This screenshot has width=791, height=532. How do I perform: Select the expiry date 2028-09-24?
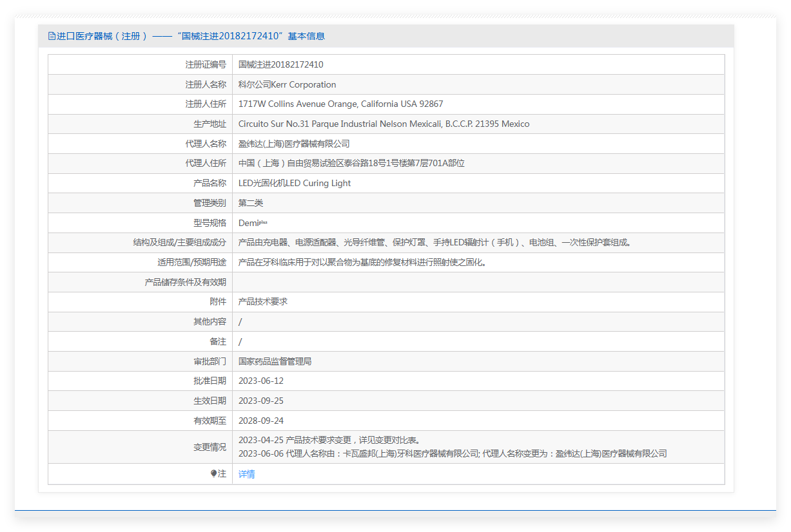pos(261,421)
